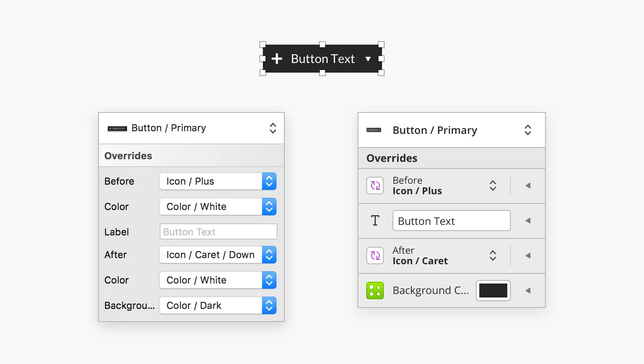644x364 pixels.
Task: Click the purple symbol swap icon beside Before
Action: (375, 185)
